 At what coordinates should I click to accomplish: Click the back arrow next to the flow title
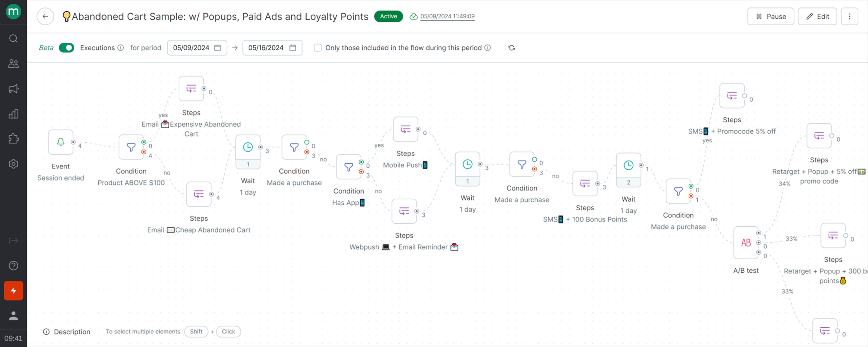coord(45,16)
